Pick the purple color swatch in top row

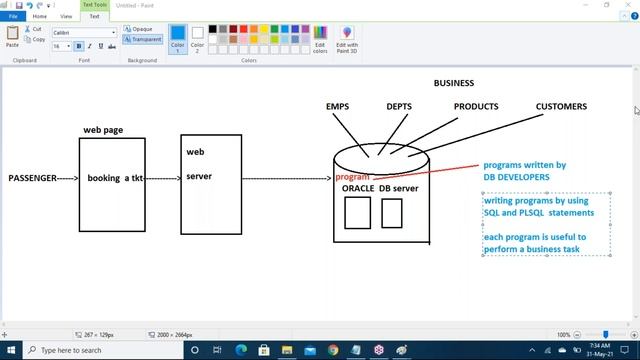pyautogui.click(x=305, y=29)
